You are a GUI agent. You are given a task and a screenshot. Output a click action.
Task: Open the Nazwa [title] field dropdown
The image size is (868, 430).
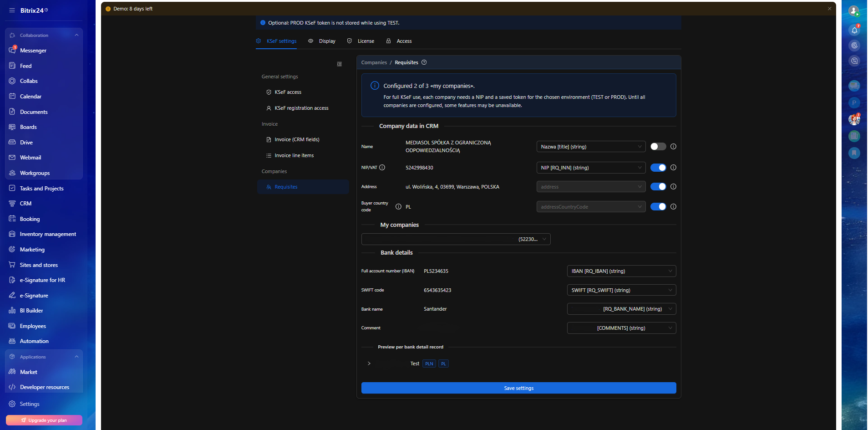[590, 147]
